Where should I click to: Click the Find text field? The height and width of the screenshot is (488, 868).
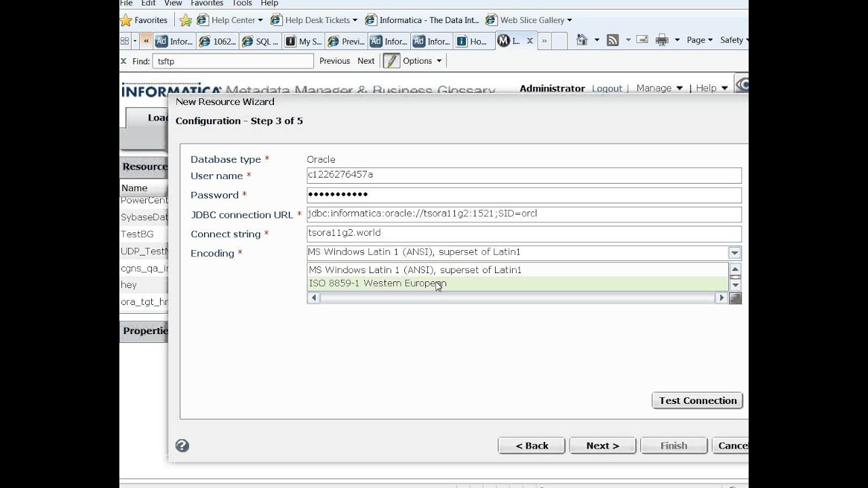233,61
